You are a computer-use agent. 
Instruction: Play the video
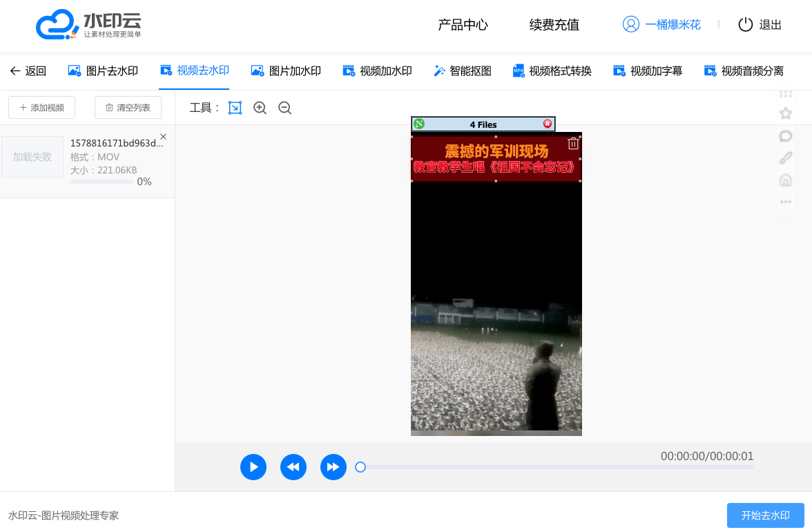(x=253, y=467)
